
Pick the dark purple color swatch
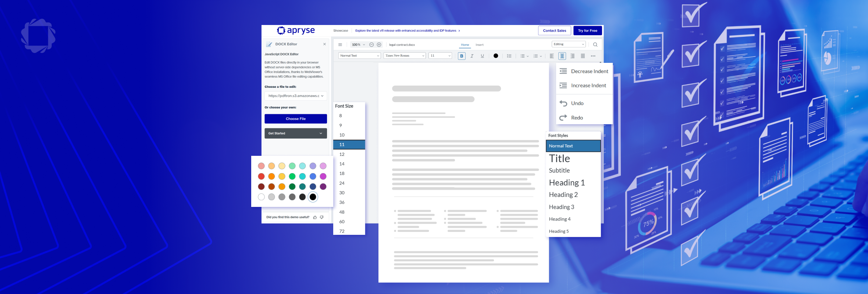click(323, 187)
